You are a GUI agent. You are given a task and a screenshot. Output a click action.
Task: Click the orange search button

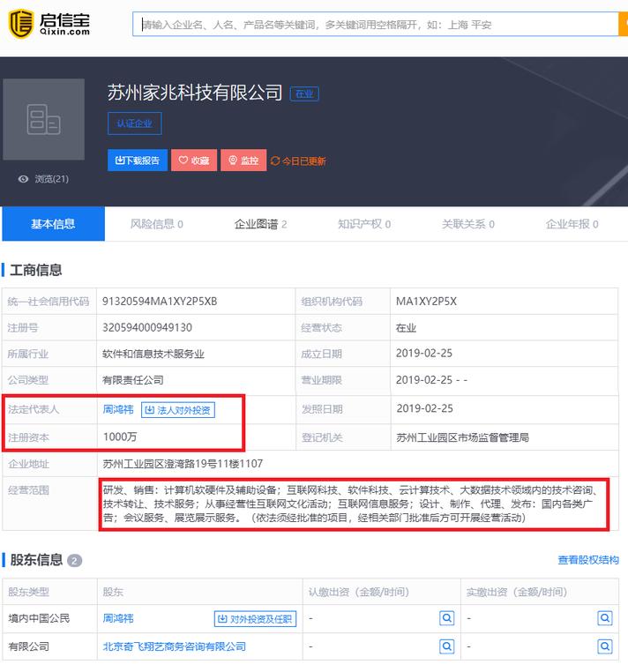pyautogui.click(x=624, y=25)
